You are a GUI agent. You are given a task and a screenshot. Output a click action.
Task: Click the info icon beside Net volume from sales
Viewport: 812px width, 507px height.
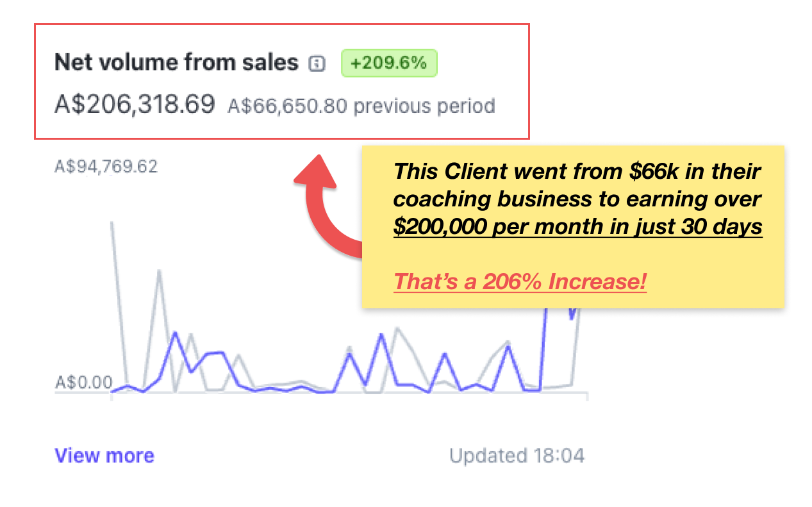pyautogui.click(x=317, y=63)
